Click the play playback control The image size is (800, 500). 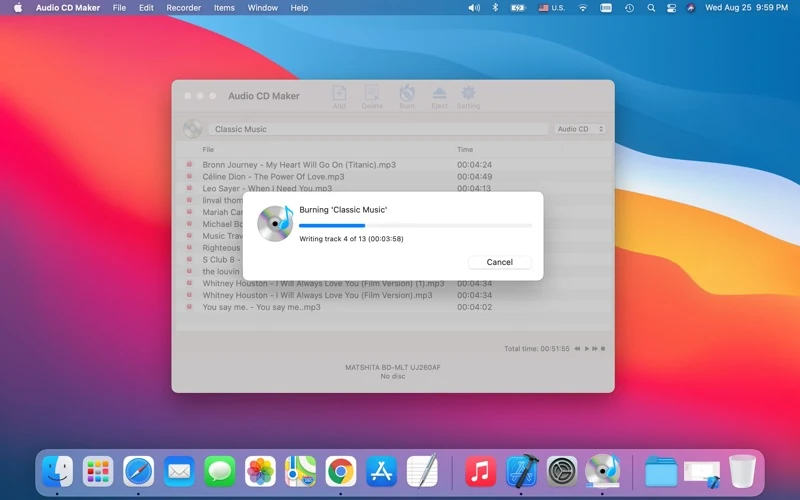pos(586,348)
